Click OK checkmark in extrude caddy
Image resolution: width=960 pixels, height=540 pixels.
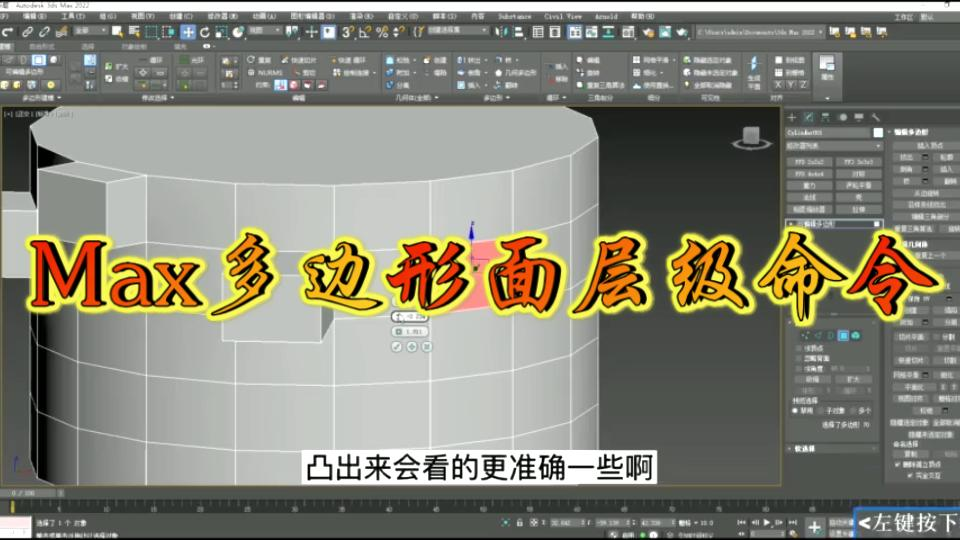coord(397,347)
